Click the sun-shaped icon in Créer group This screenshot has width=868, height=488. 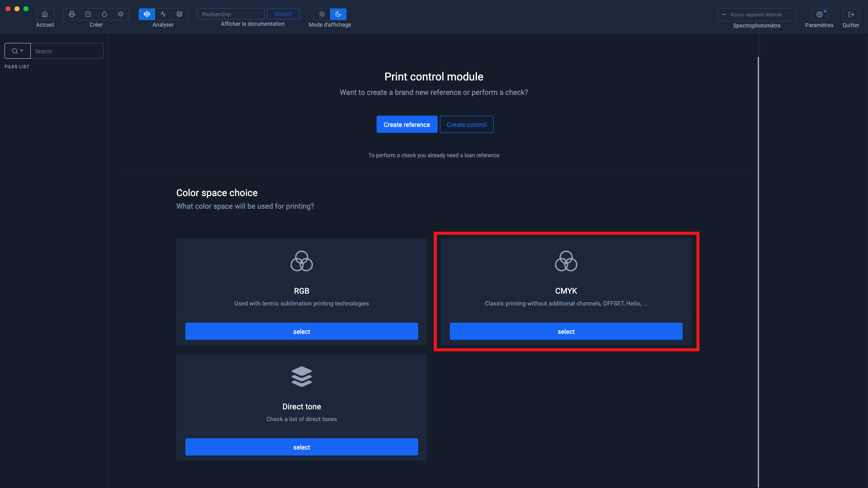(121, 14)
